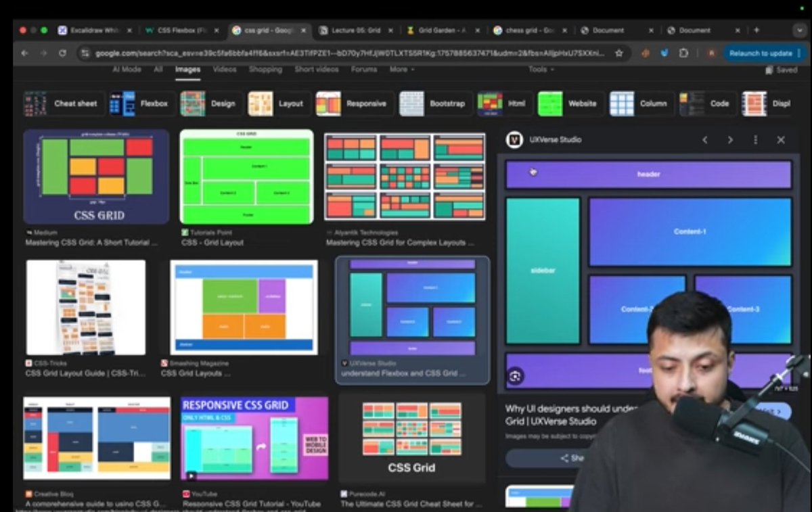Open the Grid Garden tab
812x512 pixels.
click(442, 30)
